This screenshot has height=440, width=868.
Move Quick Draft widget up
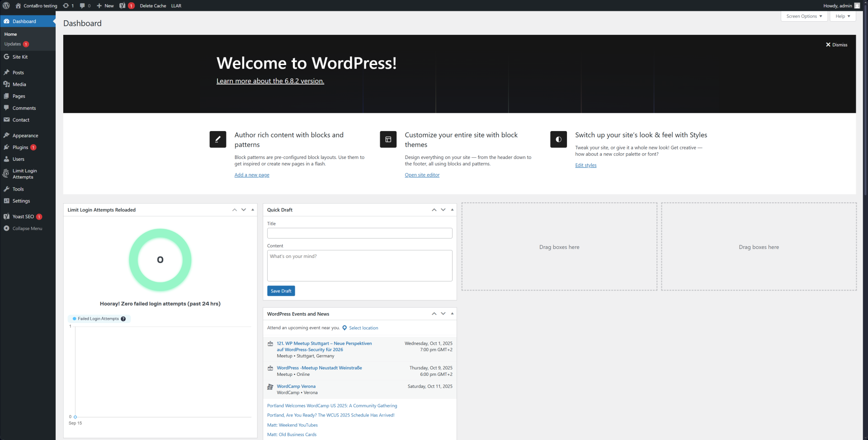[x=434, y=210]
